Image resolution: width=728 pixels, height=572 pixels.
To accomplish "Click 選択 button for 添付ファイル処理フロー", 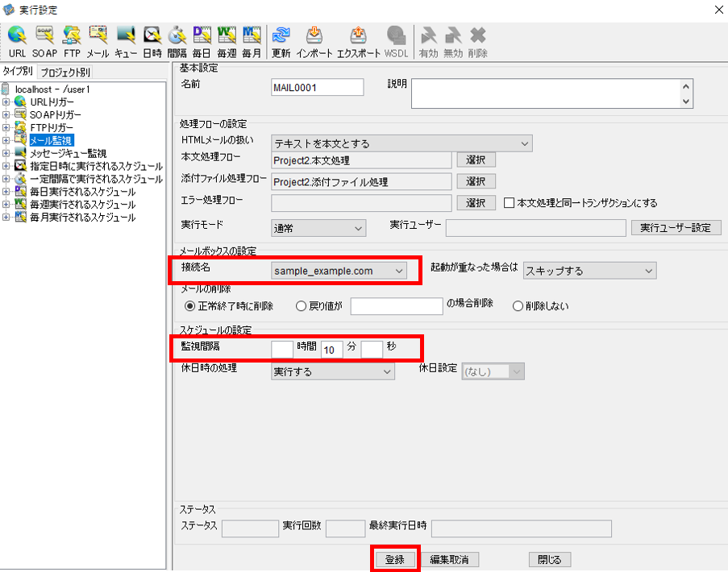I will (476, 181).
